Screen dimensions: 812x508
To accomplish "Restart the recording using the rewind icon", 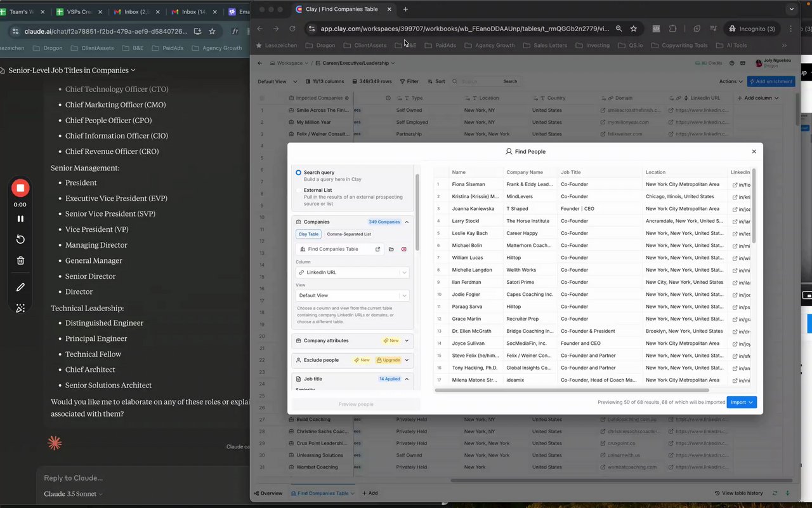I will pos(20,239).
